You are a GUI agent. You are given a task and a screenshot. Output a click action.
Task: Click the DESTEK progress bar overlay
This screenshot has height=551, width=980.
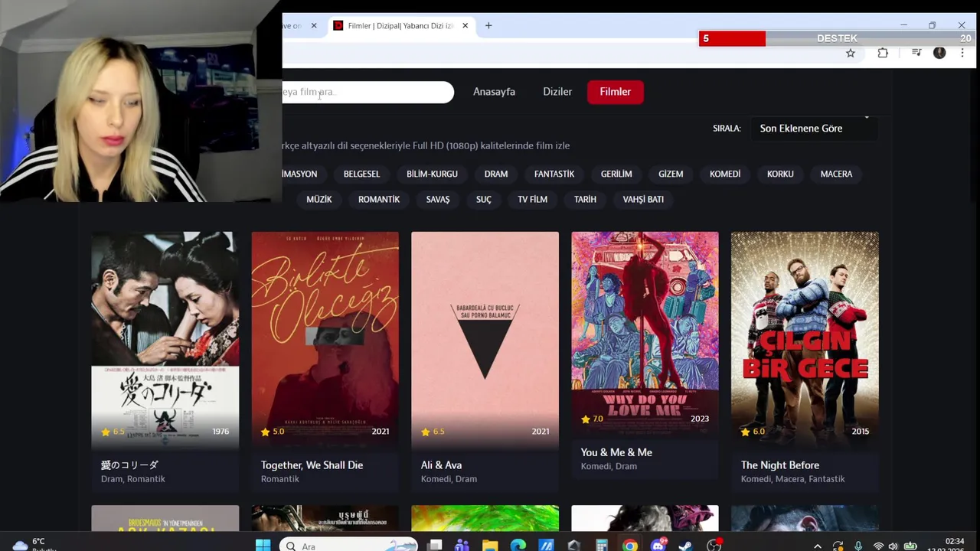(x=837, y=38)
